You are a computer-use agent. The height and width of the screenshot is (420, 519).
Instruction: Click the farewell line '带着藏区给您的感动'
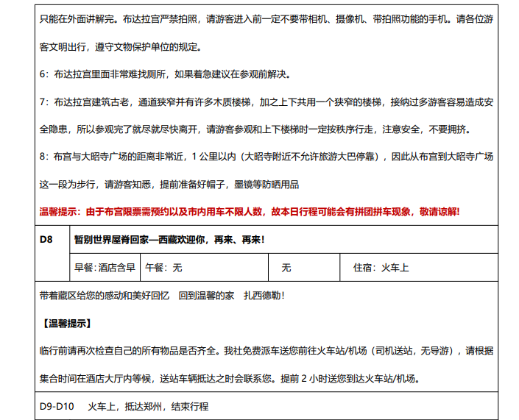pos(161,295)
